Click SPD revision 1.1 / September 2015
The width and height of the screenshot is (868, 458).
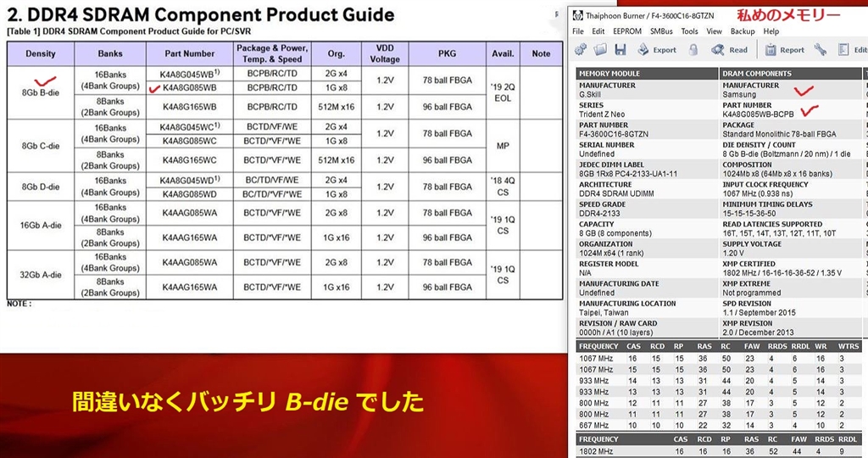click(759, 313)
